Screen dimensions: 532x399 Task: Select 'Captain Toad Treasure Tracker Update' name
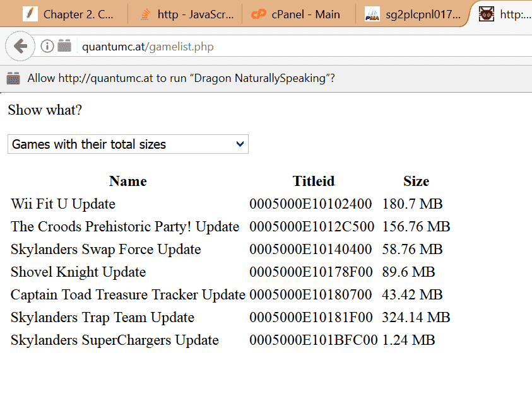pyautogui.click(x=128, y=294)
